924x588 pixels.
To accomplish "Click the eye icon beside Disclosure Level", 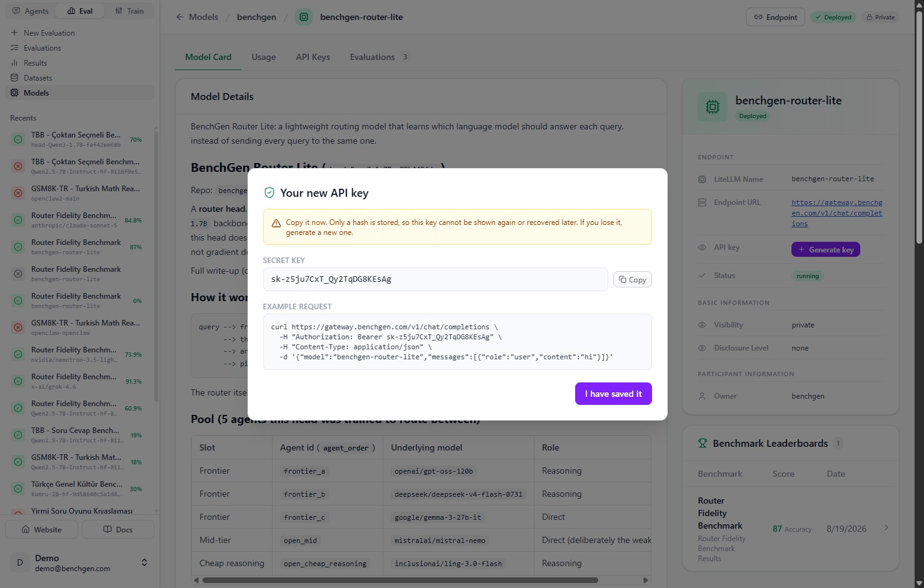I will [702, 348].
